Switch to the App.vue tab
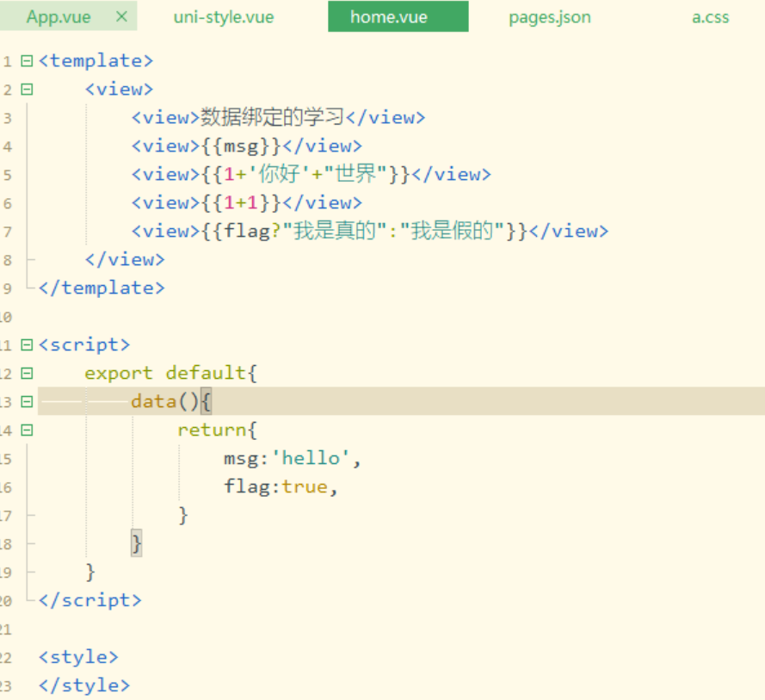 [59, 17]
